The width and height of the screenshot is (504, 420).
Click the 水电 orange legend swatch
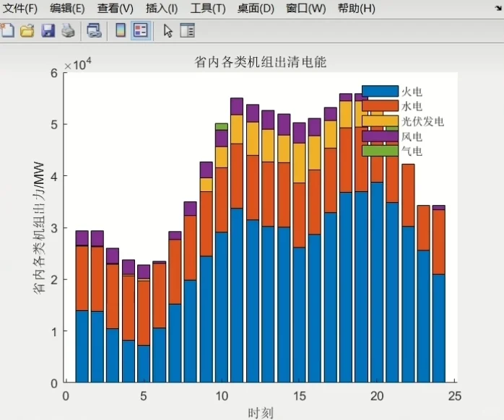tap(381, 106)
